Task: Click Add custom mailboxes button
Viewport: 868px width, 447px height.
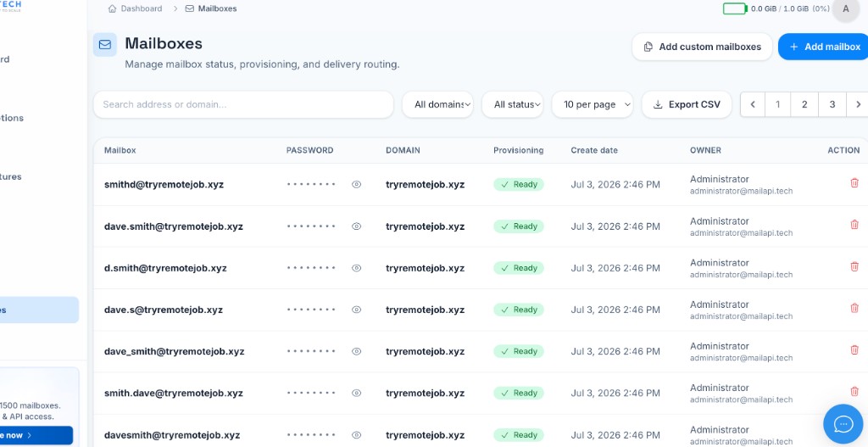Action: click(x=702, y=47)
